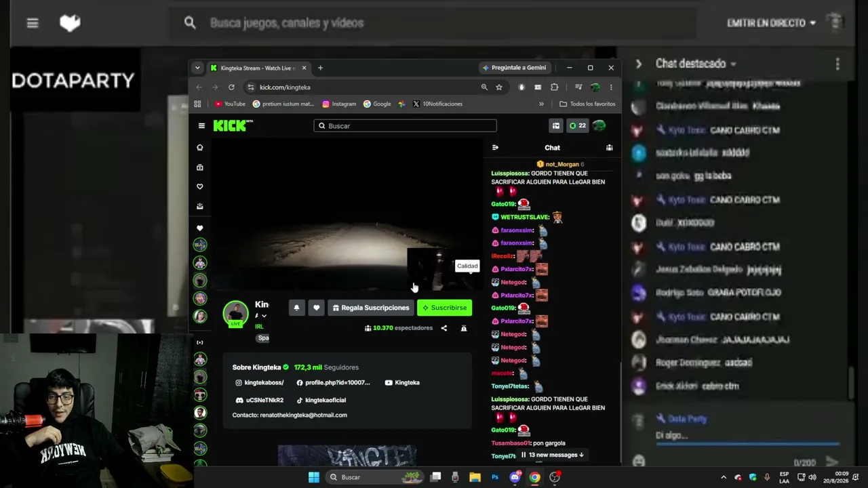The height and width of the screenshot is (488, 868).
Task: Go to Kick home via sidebar house icon
Action: 199,147
